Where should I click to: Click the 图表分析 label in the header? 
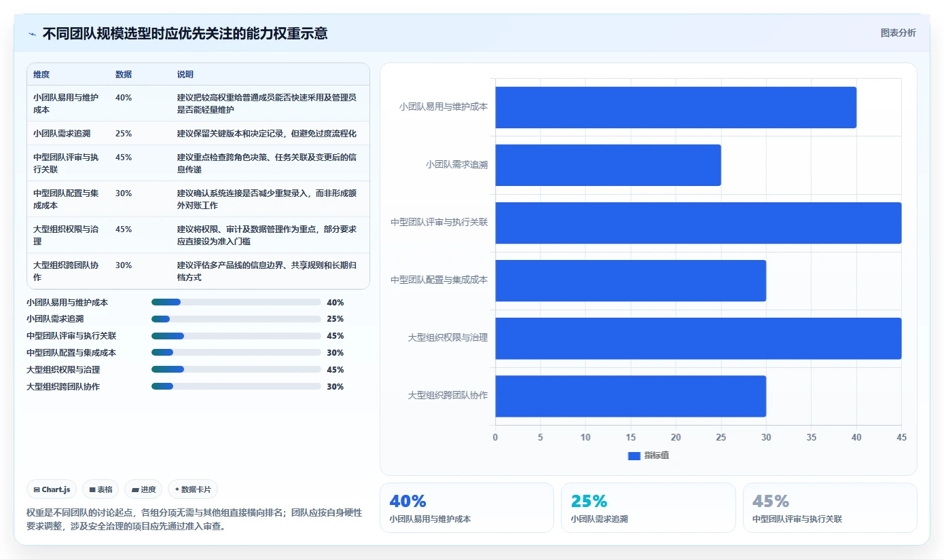tap(898, 33)
